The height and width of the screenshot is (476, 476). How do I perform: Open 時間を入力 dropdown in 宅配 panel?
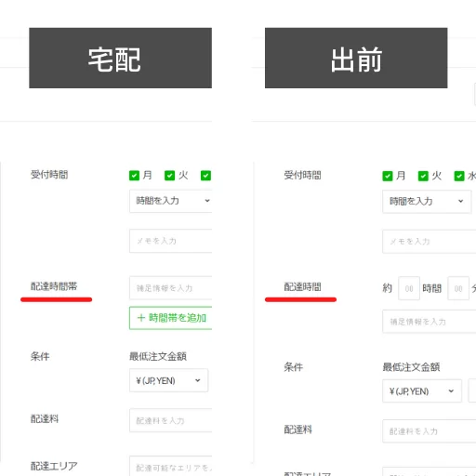[171, 201]
